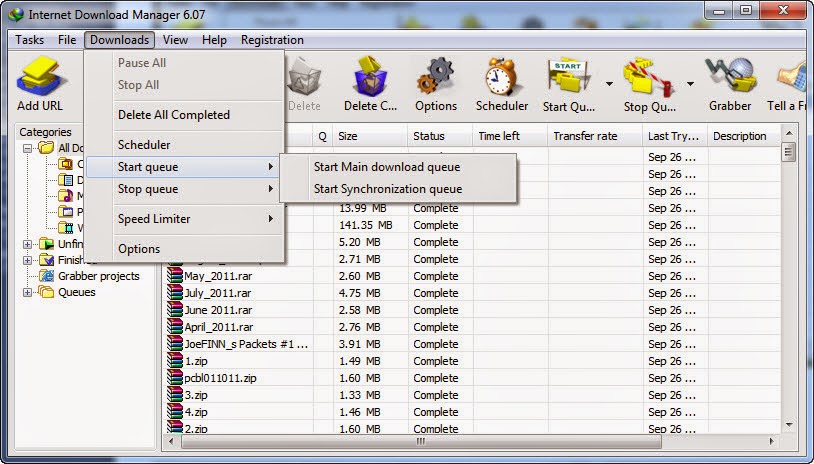
Task: Choose Delete All Completed menu entry
Action: pos(185,115)
